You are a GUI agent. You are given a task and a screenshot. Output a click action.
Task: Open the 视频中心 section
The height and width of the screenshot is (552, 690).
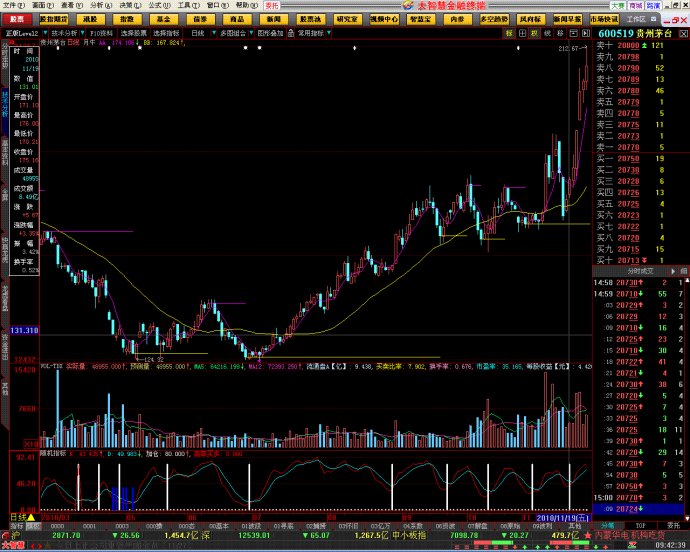coord(384,19)
